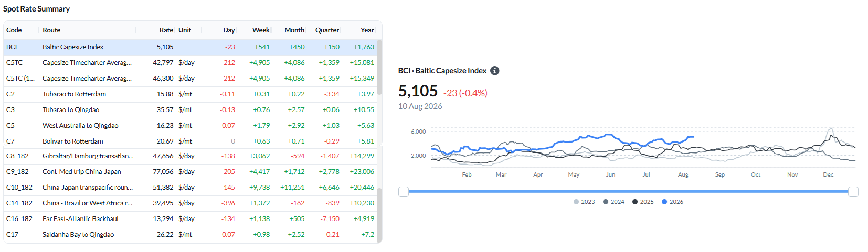Image resolution: width=868 pixels, height=252 pixels.
Task: Click the C2 code cell
Action: point(10,94)
